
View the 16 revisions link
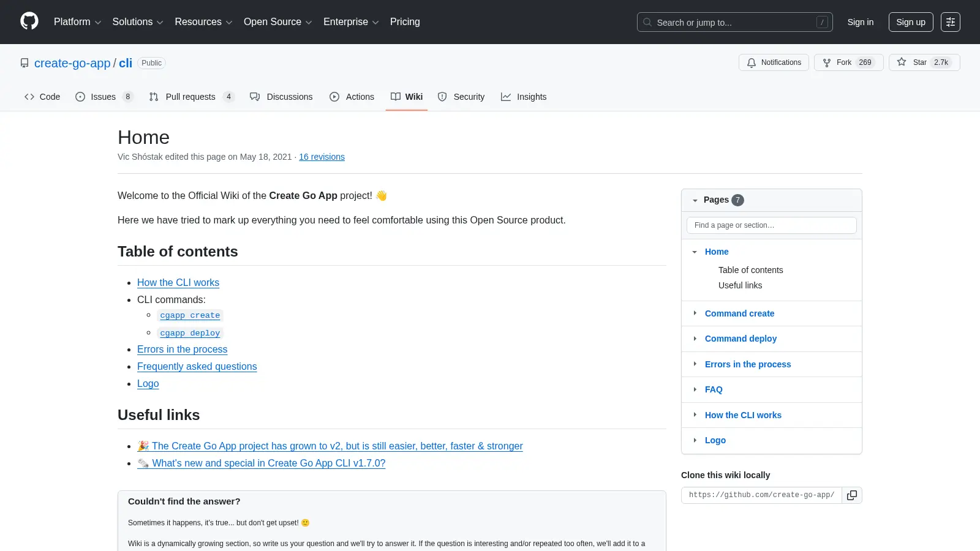[322, 157]
